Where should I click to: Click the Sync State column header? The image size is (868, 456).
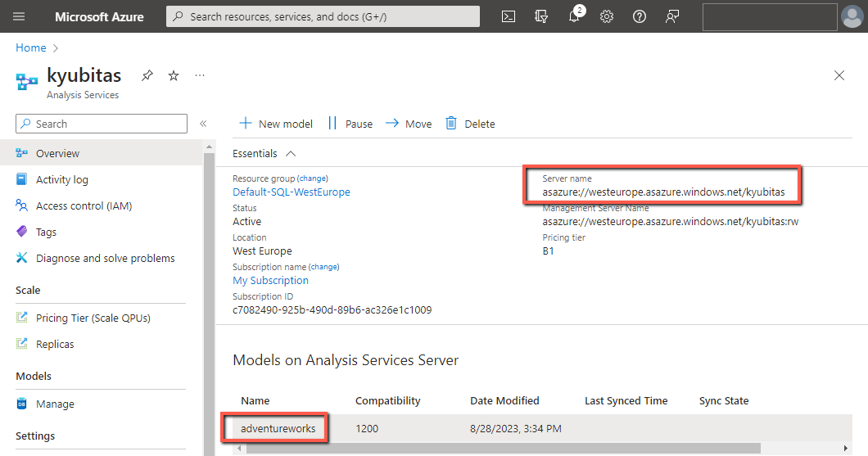[x=724, y=400]
